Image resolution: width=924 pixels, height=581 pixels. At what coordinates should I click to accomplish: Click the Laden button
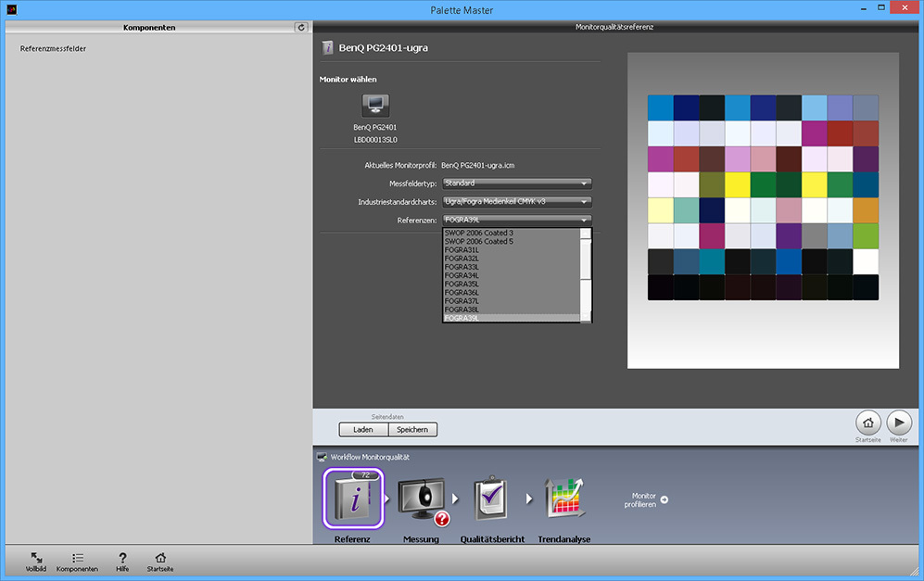(x=363, y=430)
